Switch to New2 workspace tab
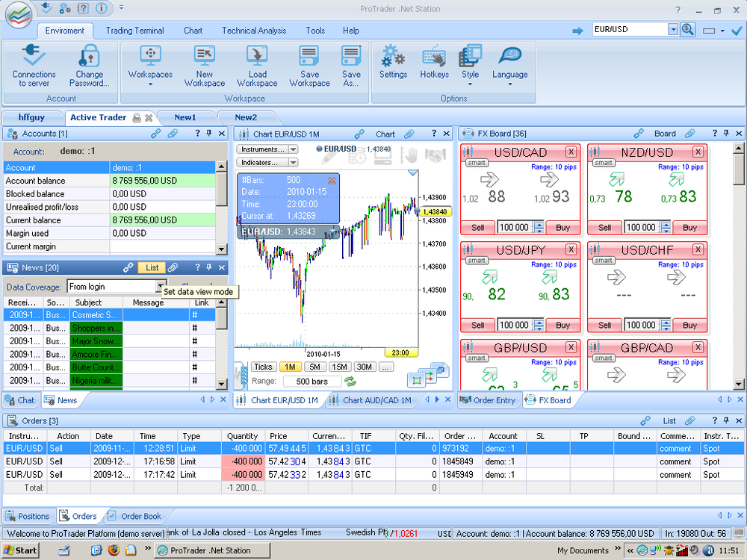The image size is (747, 560). 246,118
